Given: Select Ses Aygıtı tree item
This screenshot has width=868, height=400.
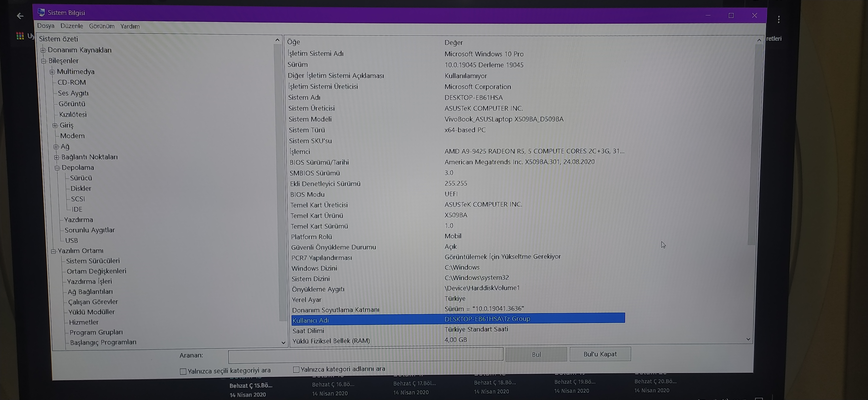Looking at the screenshot, I should (x=73, y=93).
